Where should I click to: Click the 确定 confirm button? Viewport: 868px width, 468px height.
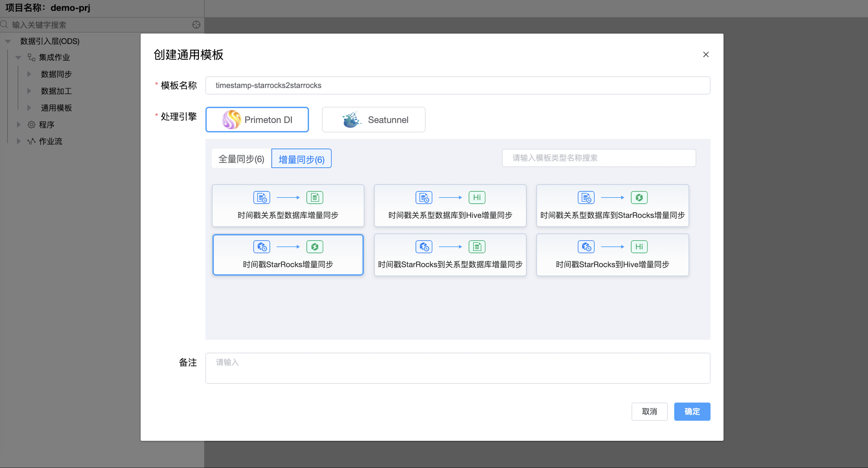[x=692, y=411]
